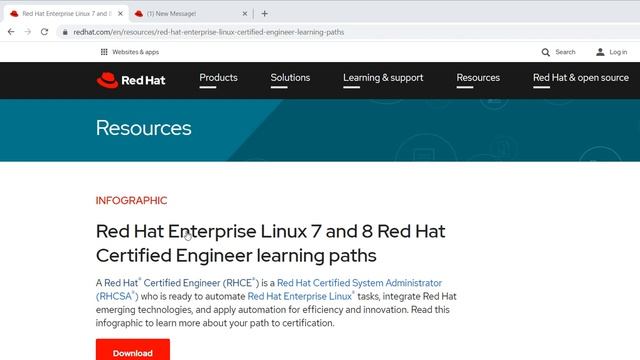640x360 pixels.
Task: Click the red Download button
Action: [133, 349]
